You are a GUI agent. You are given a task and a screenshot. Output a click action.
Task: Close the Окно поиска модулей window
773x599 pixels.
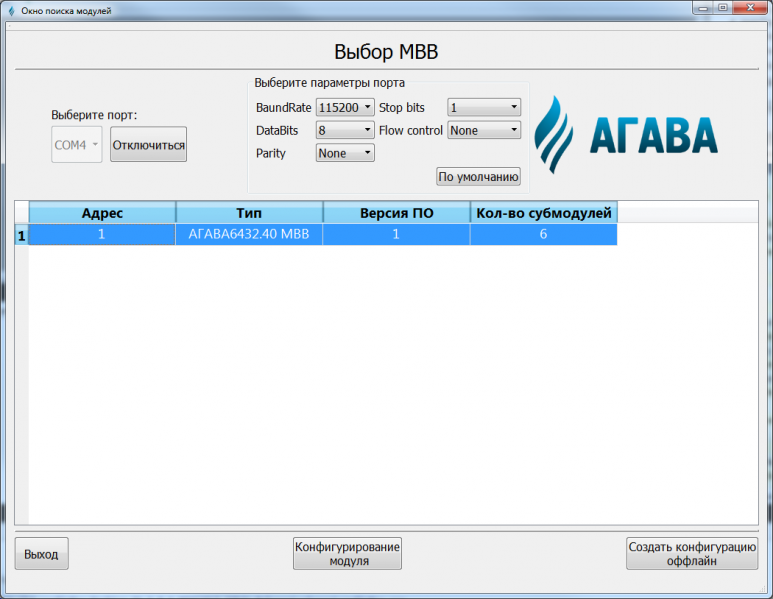(750, 8)
